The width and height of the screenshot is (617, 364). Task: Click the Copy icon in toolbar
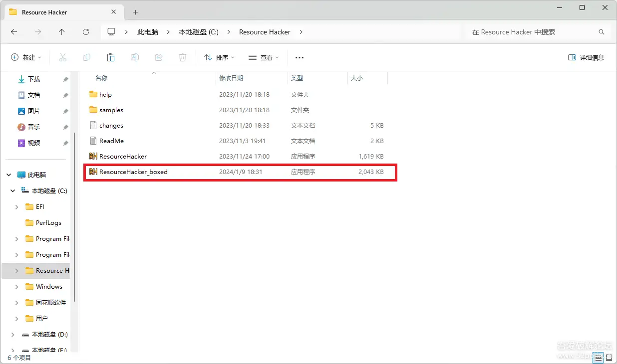point(87,57)
